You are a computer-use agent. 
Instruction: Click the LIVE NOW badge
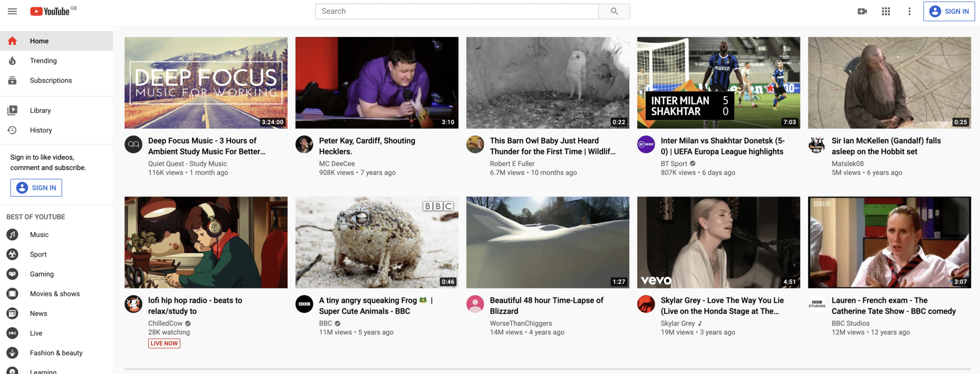click(x=164, y=343)
